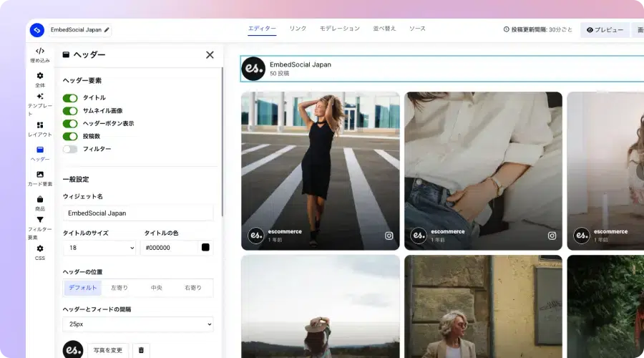Viewport: 644px width, 358px height.
Task: Select the カード要素 image icon
Action: [x=40, y=175]
